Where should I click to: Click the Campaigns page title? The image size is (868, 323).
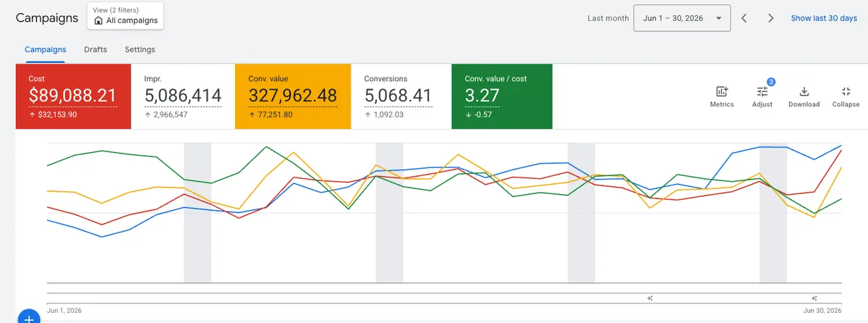[x=47, y=18]
